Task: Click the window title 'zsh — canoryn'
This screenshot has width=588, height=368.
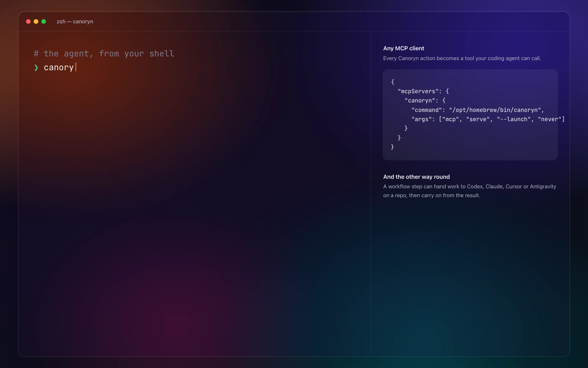Action: tap(75, 21)
